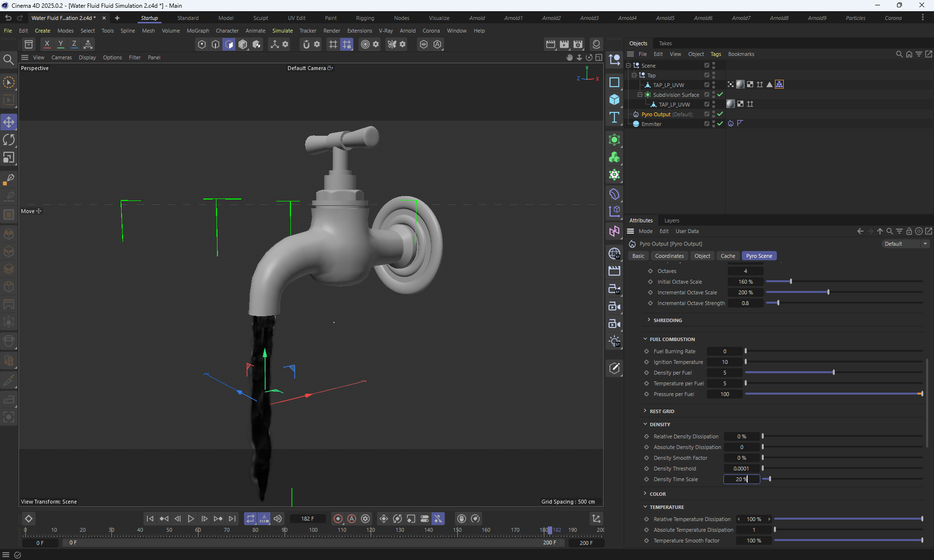This screenshot has height=560, width=934.
Task: Activate the Move tool icon
Action: pos(9,122)
